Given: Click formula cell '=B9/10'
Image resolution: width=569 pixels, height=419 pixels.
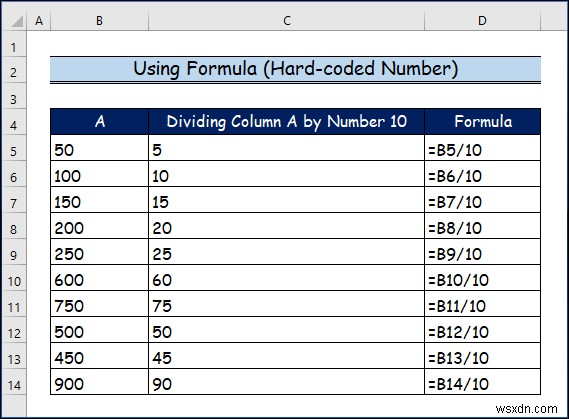Looking at the screenshot, I should pyautogui.click(x=483, y=252).
